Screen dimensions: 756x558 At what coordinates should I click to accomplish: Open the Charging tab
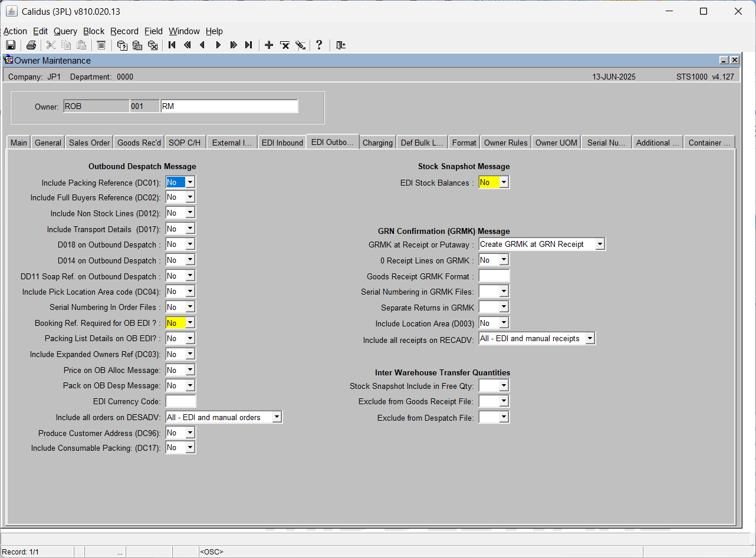(x=377, y=143)
